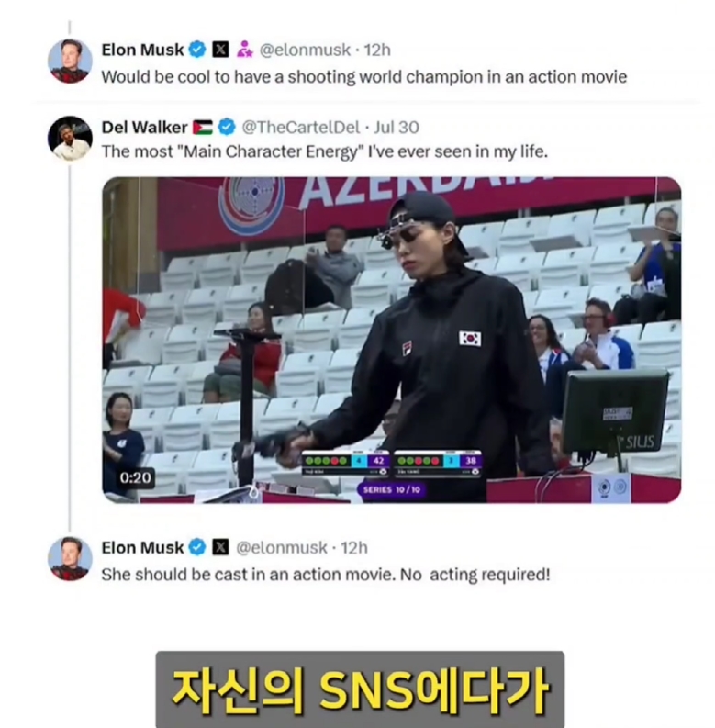This screenshot has height=728, width=715.
Task: Click blue verified badge on top tweet
Action: coord(197,50)
